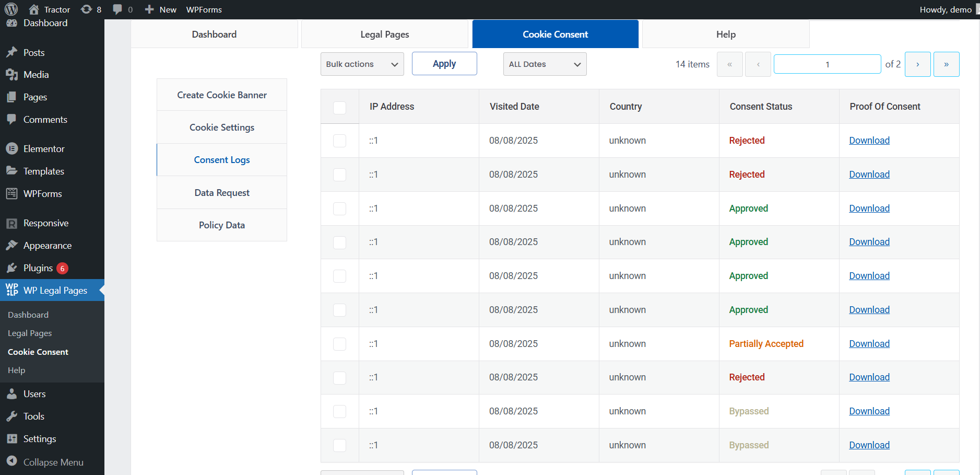The height and width of the screenshot is (475, 980).
Task: Open the Cookie Settings side tab
Action: (x=222, y=128)
